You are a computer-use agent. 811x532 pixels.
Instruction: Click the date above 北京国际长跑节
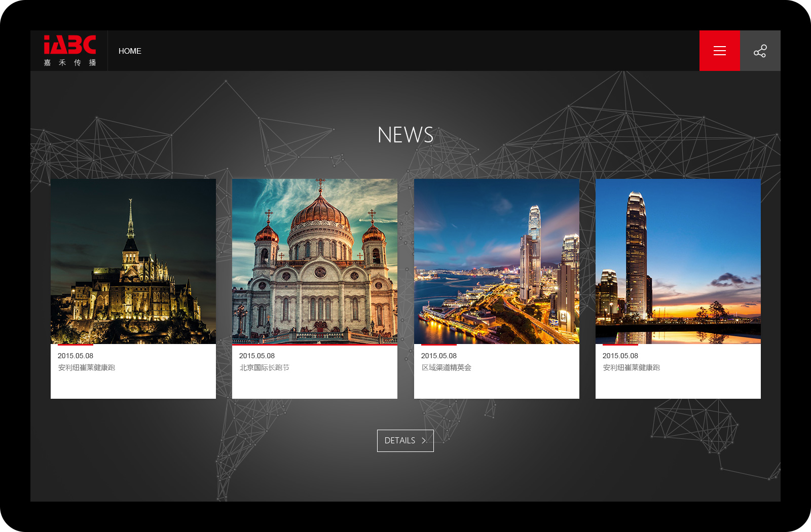point(257,356)
